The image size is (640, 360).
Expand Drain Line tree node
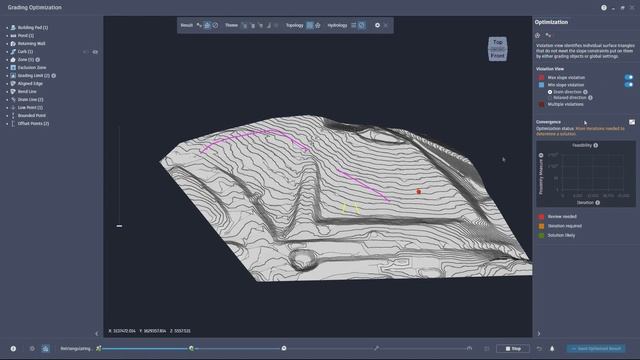tap(7, 100)
